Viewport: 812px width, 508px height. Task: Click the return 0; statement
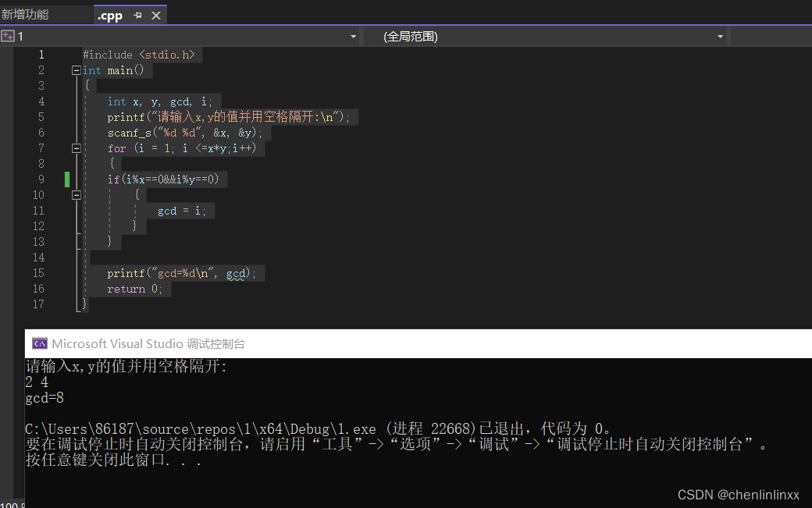134,290
